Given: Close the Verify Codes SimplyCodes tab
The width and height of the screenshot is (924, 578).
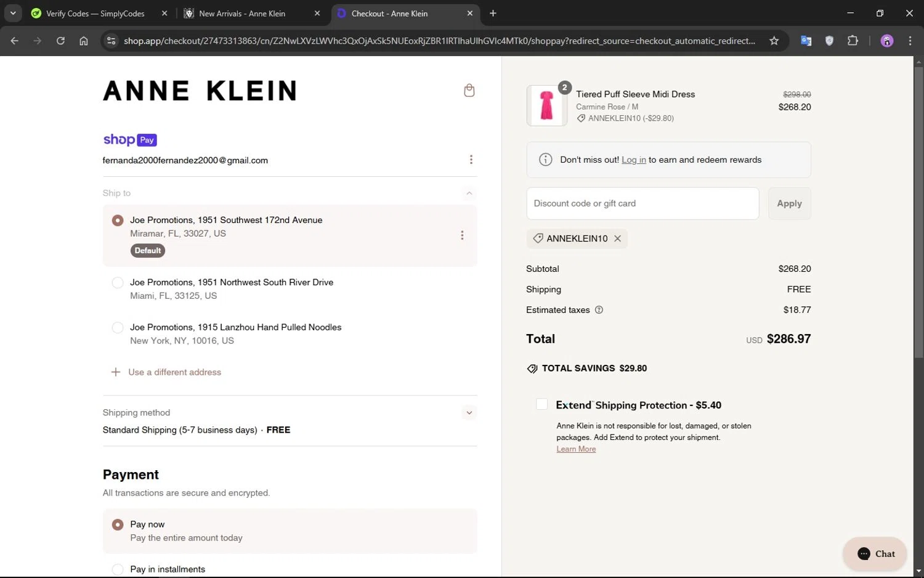Looking at the screenshot, I should (x=164, y=13).
